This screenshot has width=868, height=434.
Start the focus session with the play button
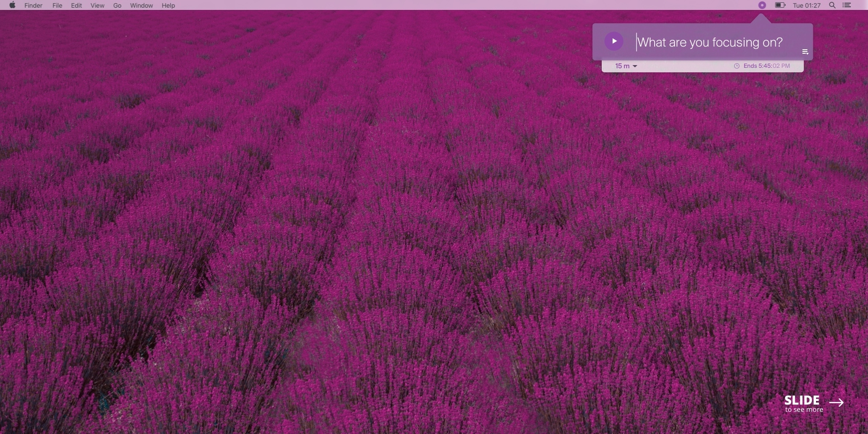coord(614,41)
